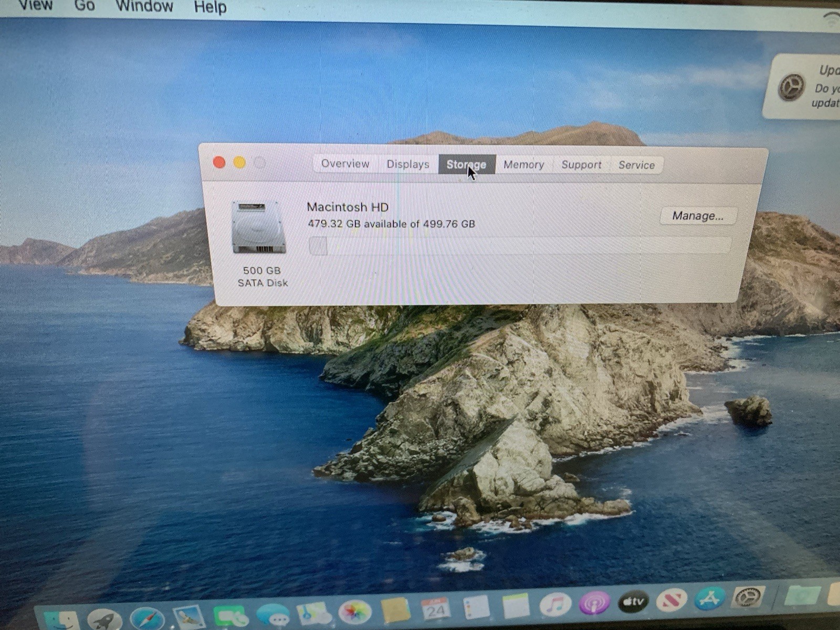Open Apple TV icon in Dock
This screenshot has width=840, height=630.
point(633,602)
